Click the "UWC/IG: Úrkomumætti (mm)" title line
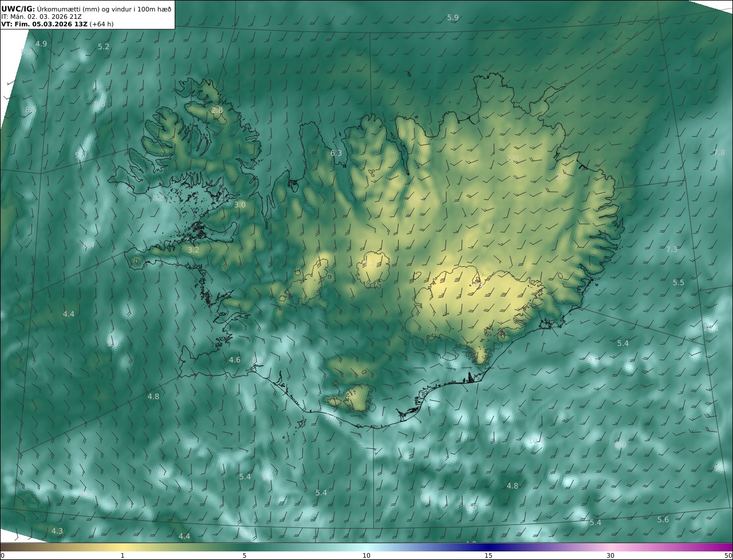Screen dimensions: 733x560 [86, 8]
